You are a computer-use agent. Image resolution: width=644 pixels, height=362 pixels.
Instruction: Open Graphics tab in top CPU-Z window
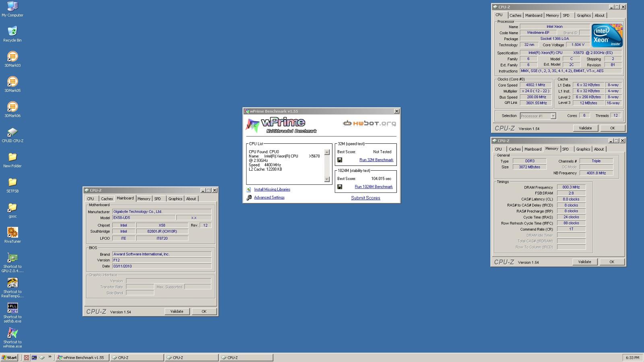pos(584,16)
